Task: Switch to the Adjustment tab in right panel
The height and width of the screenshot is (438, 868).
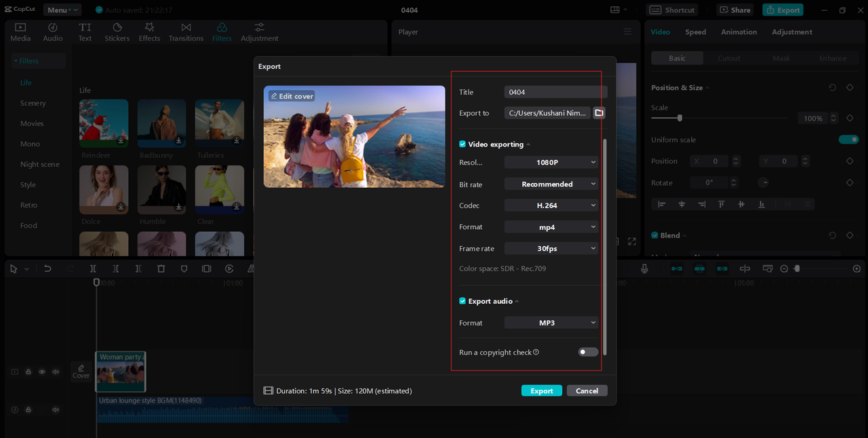Action: pos(791,32)
